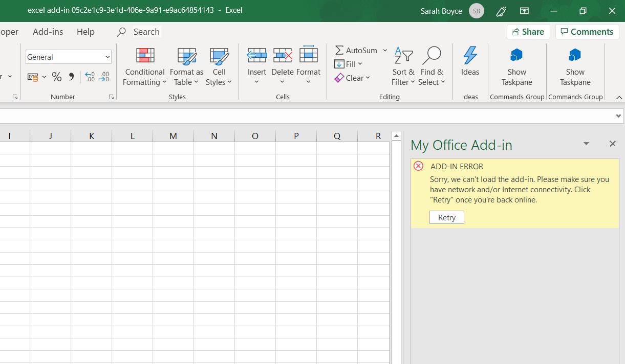Click the ADD-IN ERROR heading text
Viewport: 625px width, 364px height.
(457, 166)
